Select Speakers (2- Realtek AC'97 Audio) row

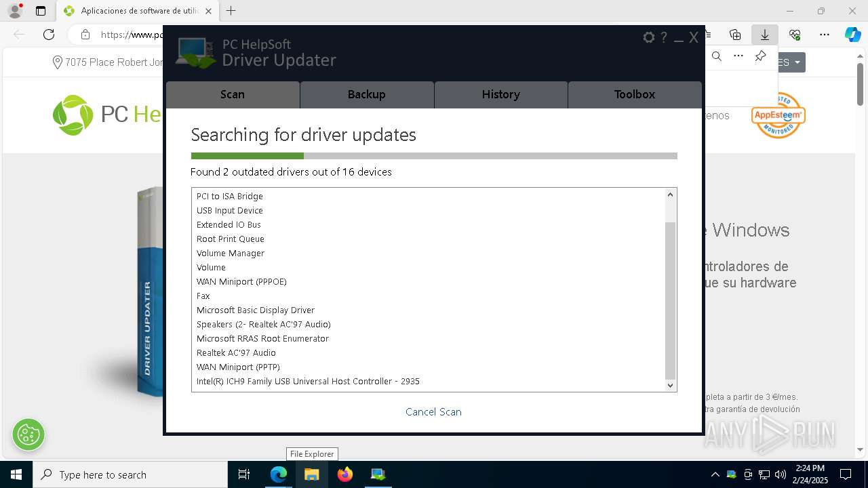pyautogui.click(x=429, y=325)
